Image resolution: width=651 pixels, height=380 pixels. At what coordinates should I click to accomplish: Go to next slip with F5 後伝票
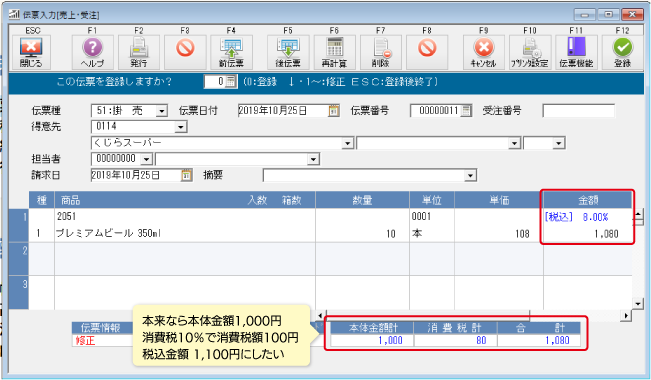coord(288,52)
